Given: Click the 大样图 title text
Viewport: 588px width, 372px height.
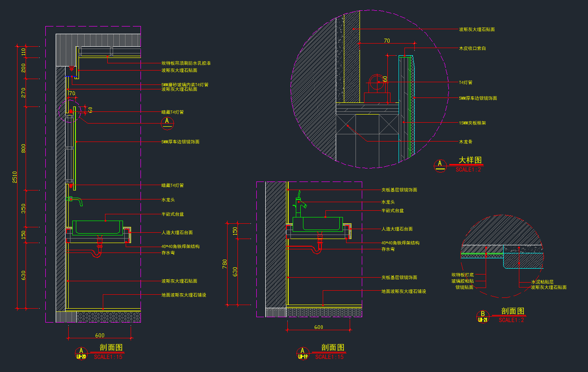Looking at the screenshot, I should [470, 160].
